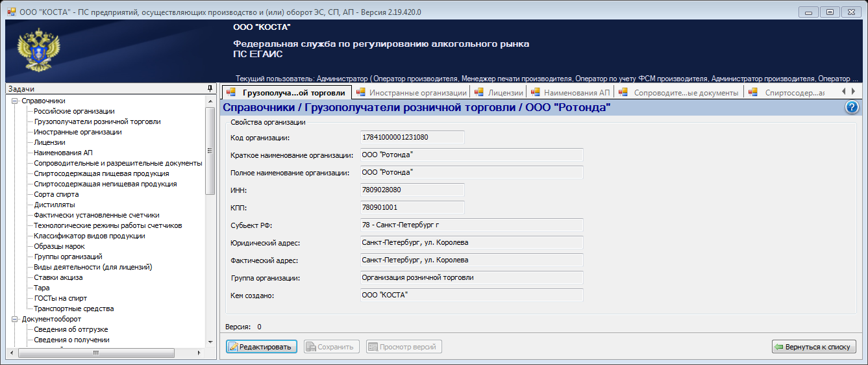Image resolution: width=868 pixels, height=365 pixels.
Task: Click Вернуться к списку button
Action: [814, 347]
